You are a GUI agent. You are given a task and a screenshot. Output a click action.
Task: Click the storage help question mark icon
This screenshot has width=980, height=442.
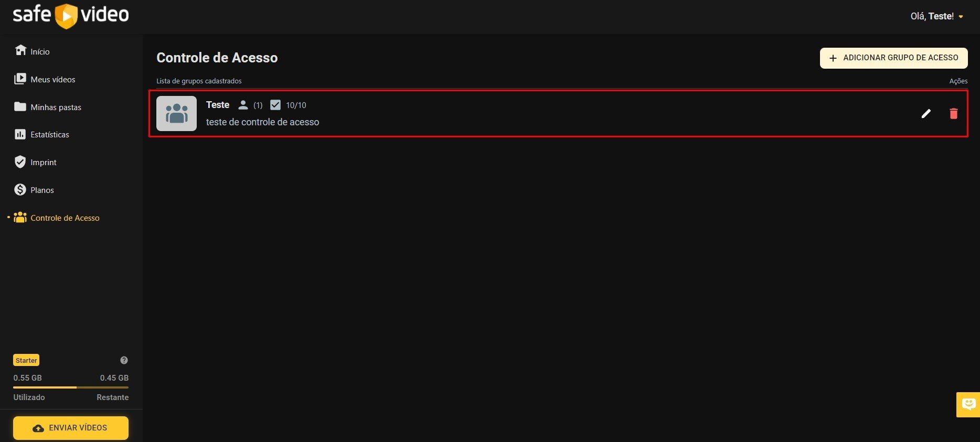(x=124, y=360)
